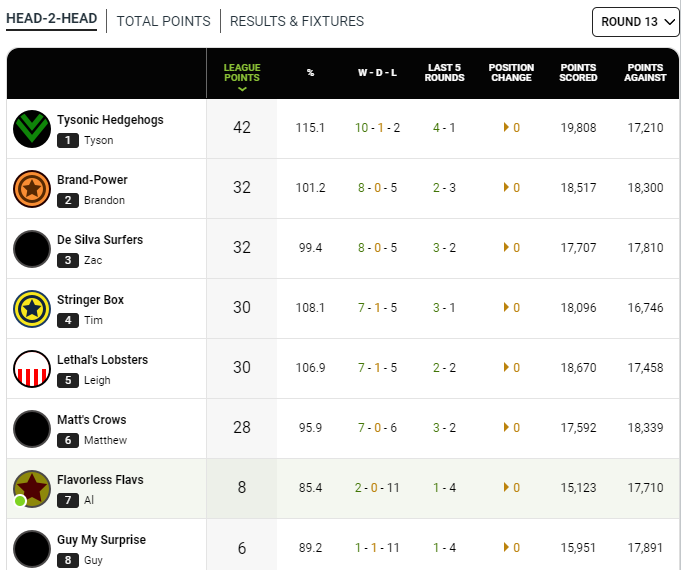The image size is (681, 570).
Task: Open Matt's Crows team link
Action: 92,420
